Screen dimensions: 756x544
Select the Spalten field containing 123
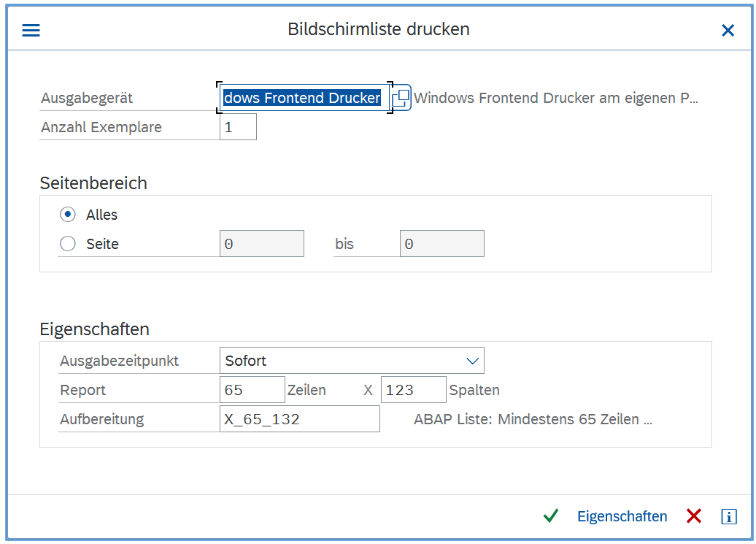pos(413,390)
